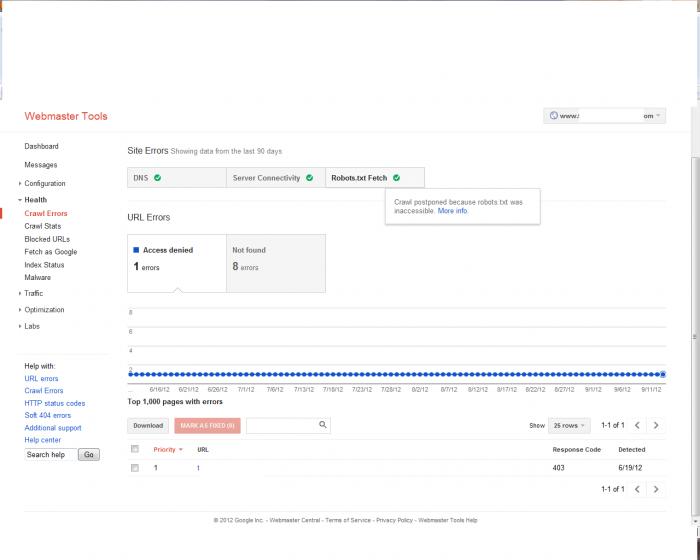Select Blocked URLs in sidebar

[47, 239]
